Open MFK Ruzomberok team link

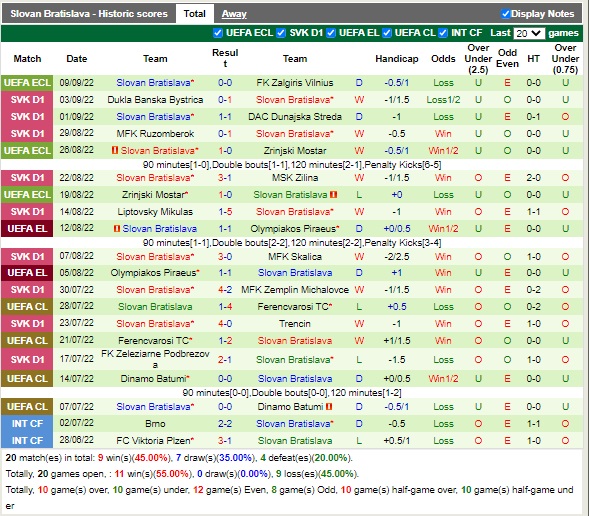click(155, 133)
